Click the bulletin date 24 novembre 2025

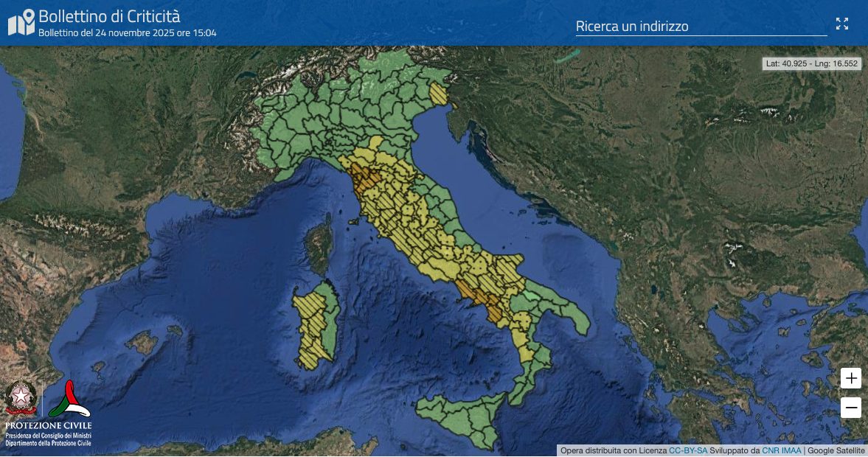pyautogui.click(x=127, y=33)
